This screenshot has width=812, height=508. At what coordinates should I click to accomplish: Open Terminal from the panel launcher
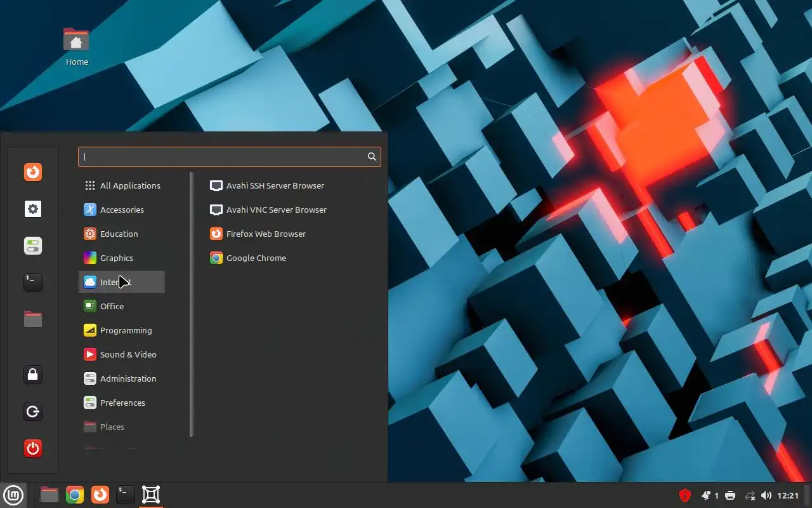(126, 495)
